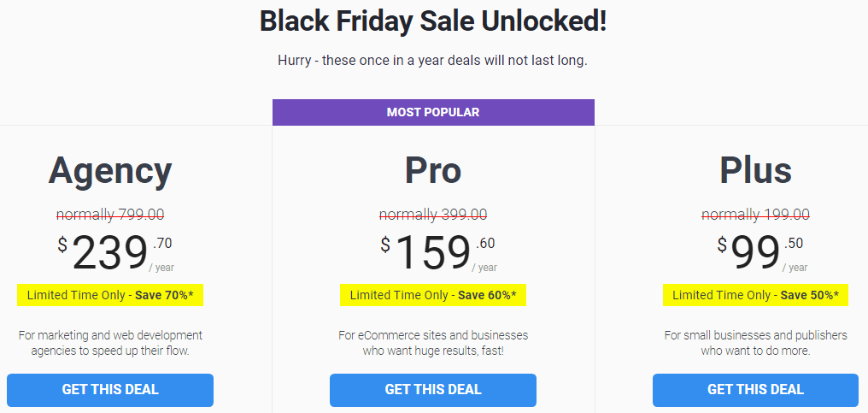Click the Save 70% yellow highlight
This screenshot has width=868, height=413.
click(x=110, y=296)
